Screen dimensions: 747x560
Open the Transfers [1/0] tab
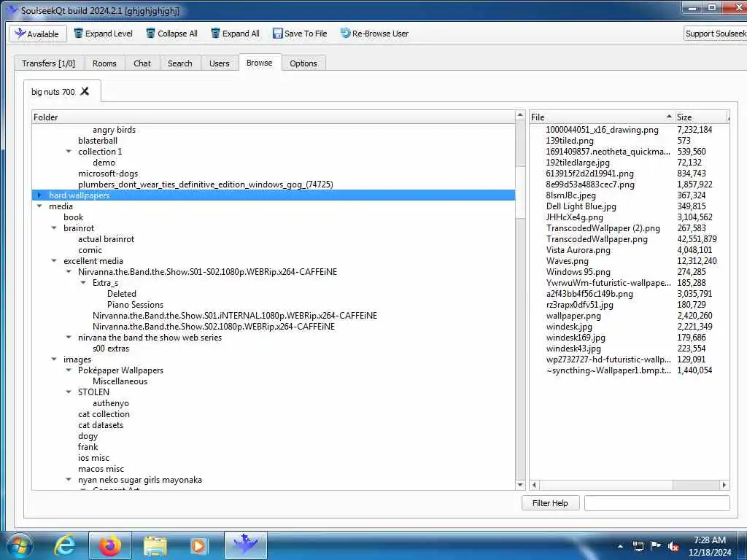(49, 63)
